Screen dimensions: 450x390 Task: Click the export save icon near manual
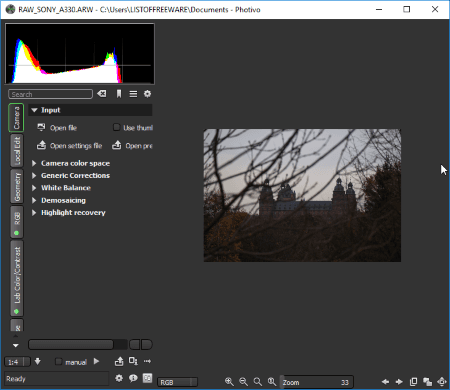119,361
